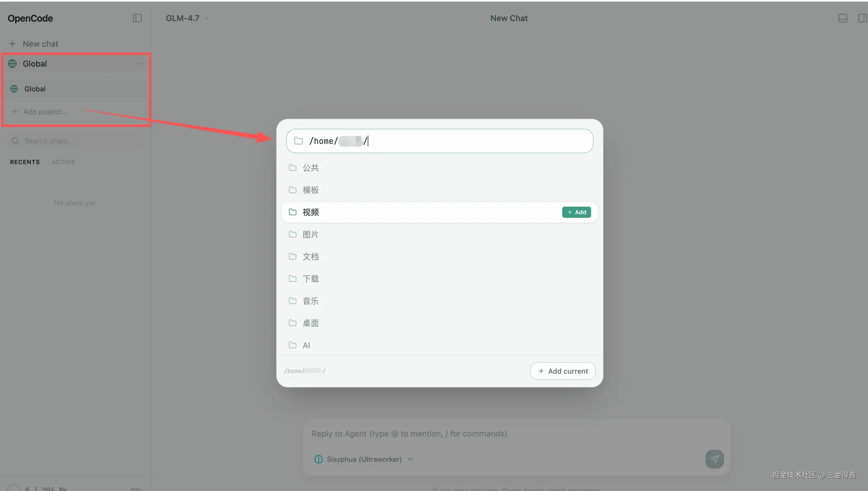Click the plus icon beside New chat
Screen dimensions: 868x491
pyautogui.click(x=12, y=44)
